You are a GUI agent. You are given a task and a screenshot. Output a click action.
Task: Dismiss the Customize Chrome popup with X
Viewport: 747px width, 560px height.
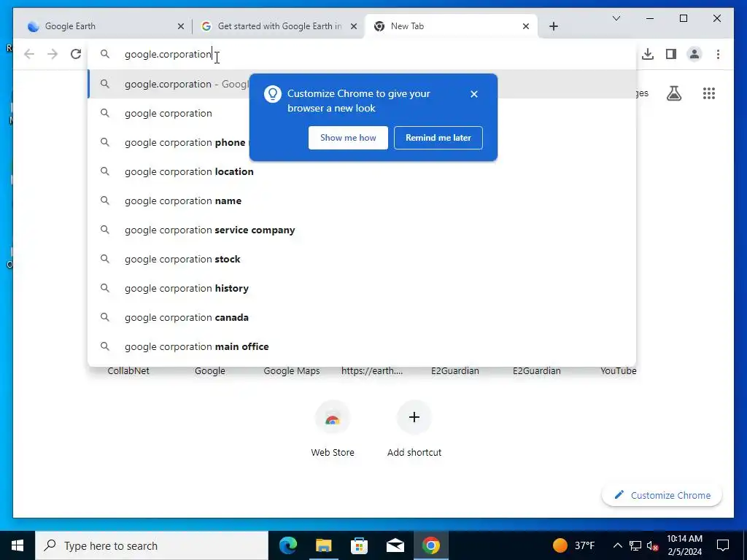click(473, 94)
